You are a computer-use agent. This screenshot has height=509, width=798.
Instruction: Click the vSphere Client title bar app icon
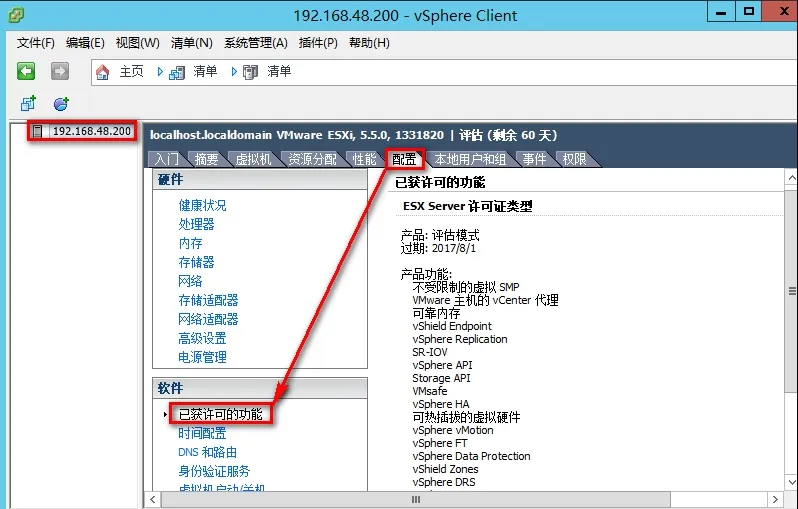point(16,15)
